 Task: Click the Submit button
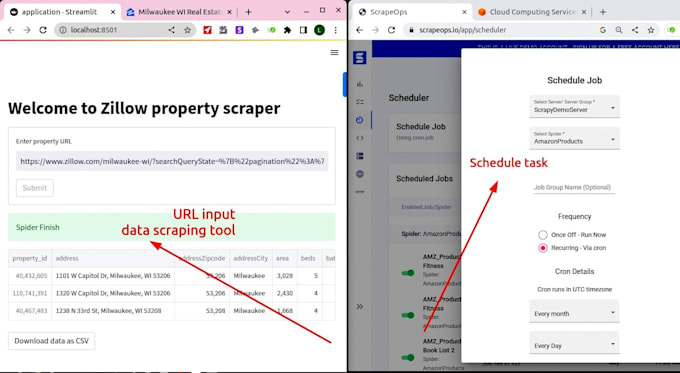[35, 188]
